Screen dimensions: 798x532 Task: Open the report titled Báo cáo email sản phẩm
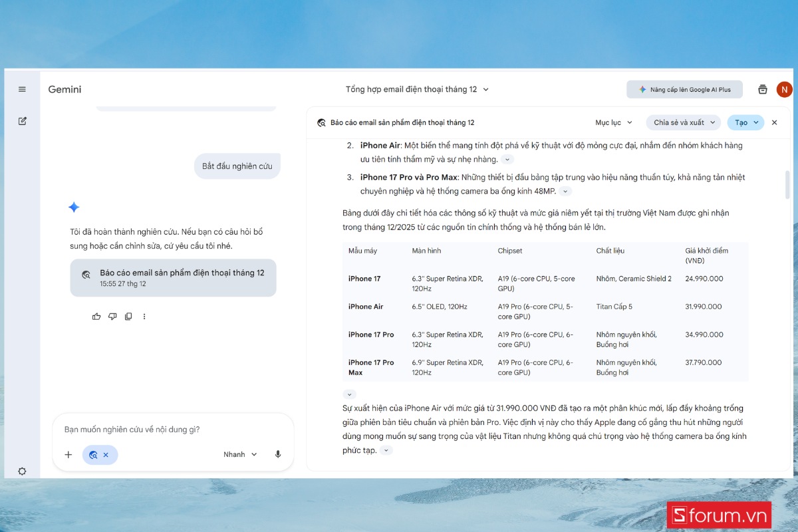173,278
